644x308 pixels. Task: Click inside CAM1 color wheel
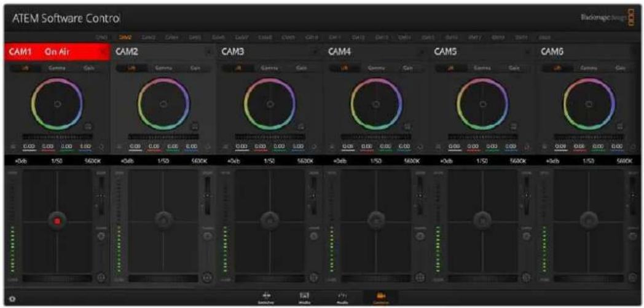pos(57,104)
